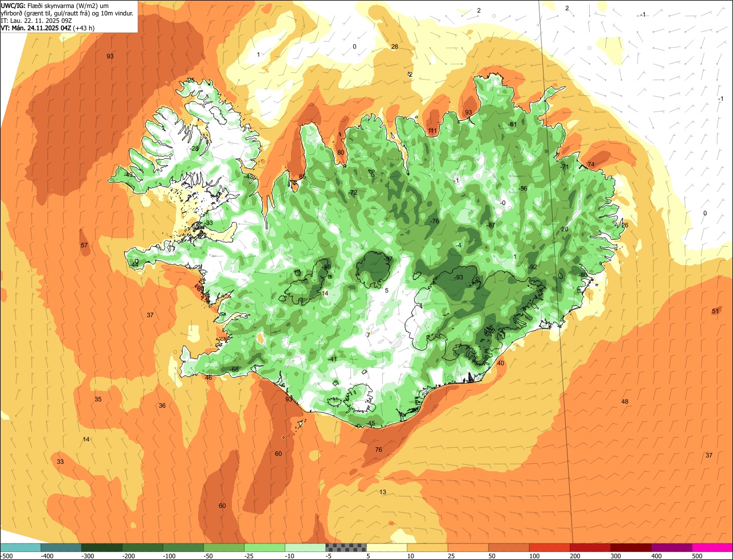The width and height of the screenshot is (733, 560).
Task: Click the '(+43 h)' forecast offset text
Action: 84,27
